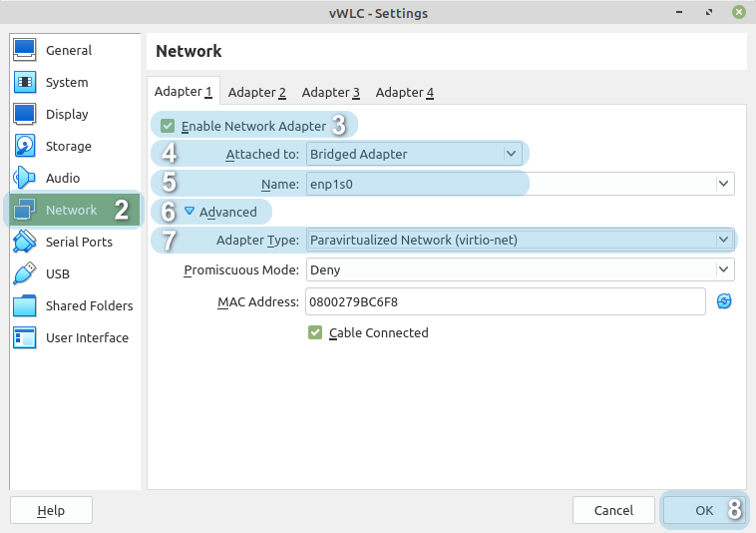Open the Display monitor icon
Viewport: 756px width, 533px height.
coord(25,114)
